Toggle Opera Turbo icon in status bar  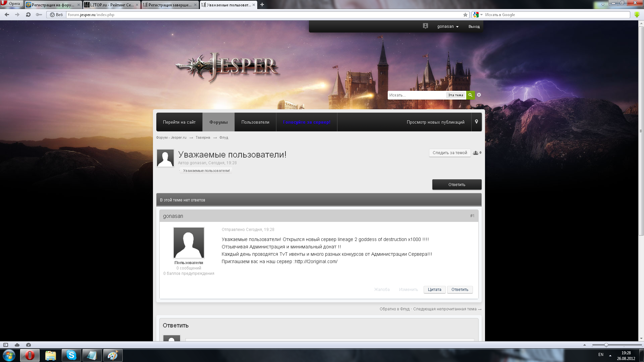coord(29,345)
